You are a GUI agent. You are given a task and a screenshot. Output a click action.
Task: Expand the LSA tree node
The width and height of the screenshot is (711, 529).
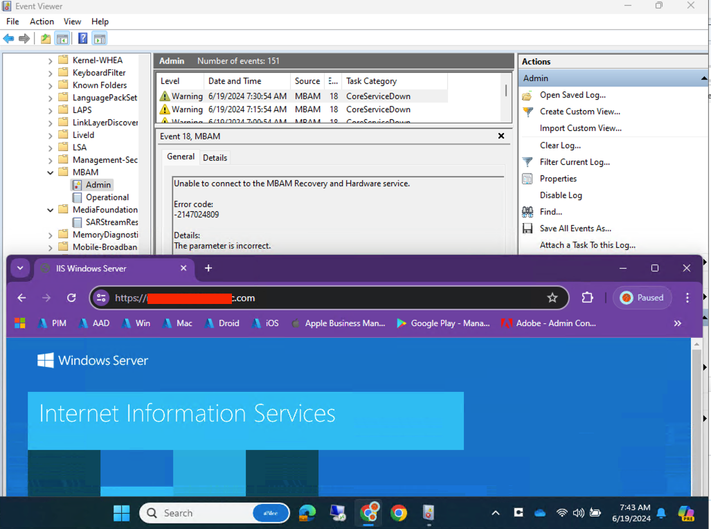coord(50,148)
